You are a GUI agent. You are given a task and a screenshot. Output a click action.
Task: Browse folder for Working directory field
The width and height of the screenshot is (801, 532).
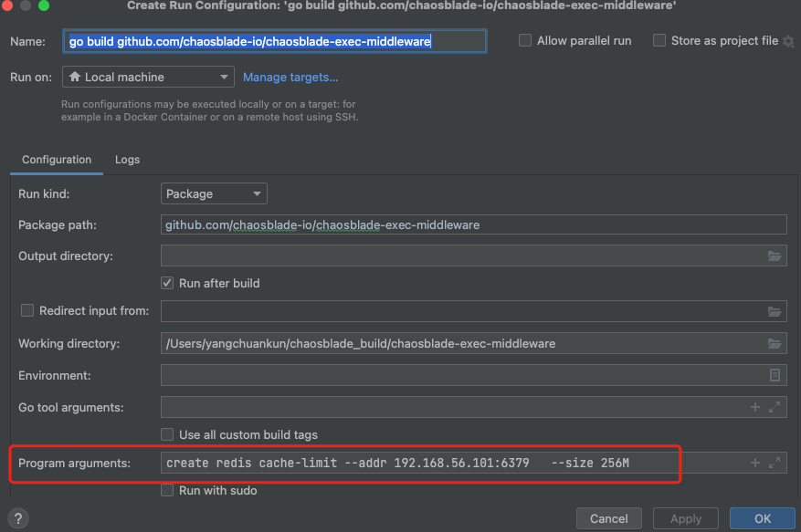coord(775,344)
